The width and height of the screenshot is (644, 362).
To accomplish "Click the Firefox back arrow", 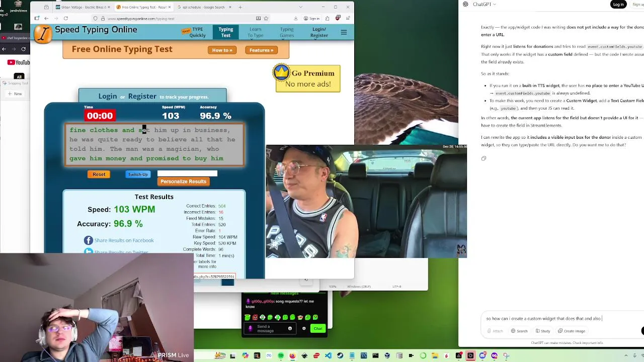I will pos(46,19).
